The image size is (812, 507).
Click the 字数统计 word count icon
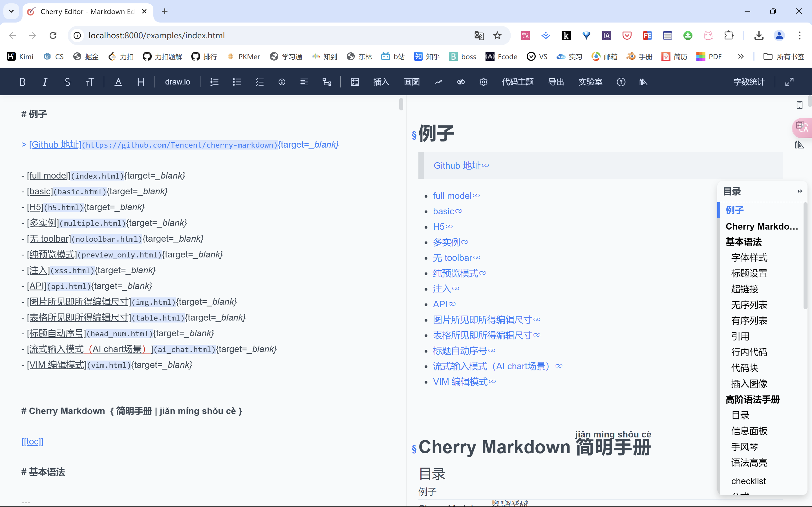(x=749, y=82)
